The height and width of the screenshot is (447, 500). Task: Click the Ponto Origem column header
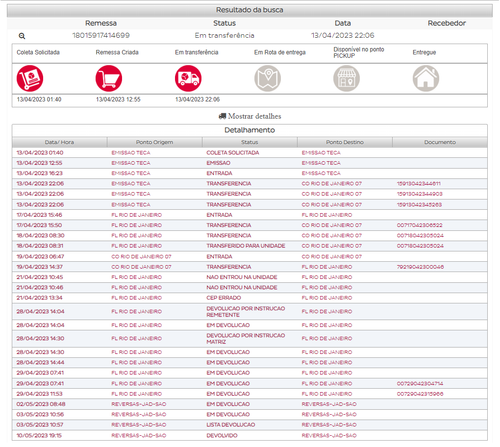[154, 142]
